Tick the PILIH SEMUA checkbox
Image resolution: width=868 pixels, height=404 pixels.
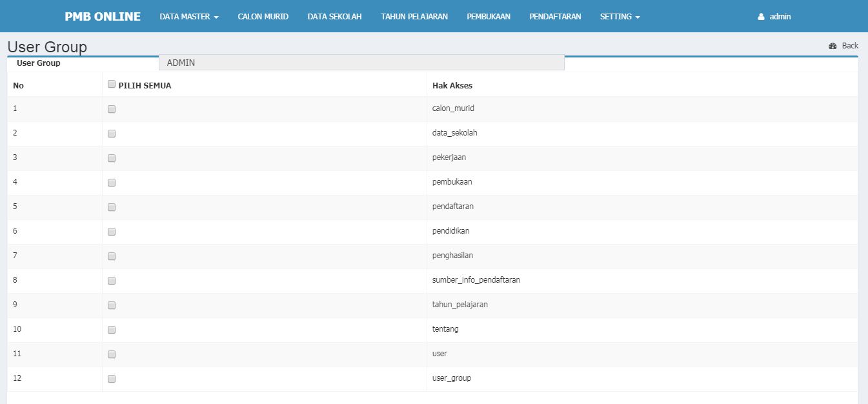[112, 84]
